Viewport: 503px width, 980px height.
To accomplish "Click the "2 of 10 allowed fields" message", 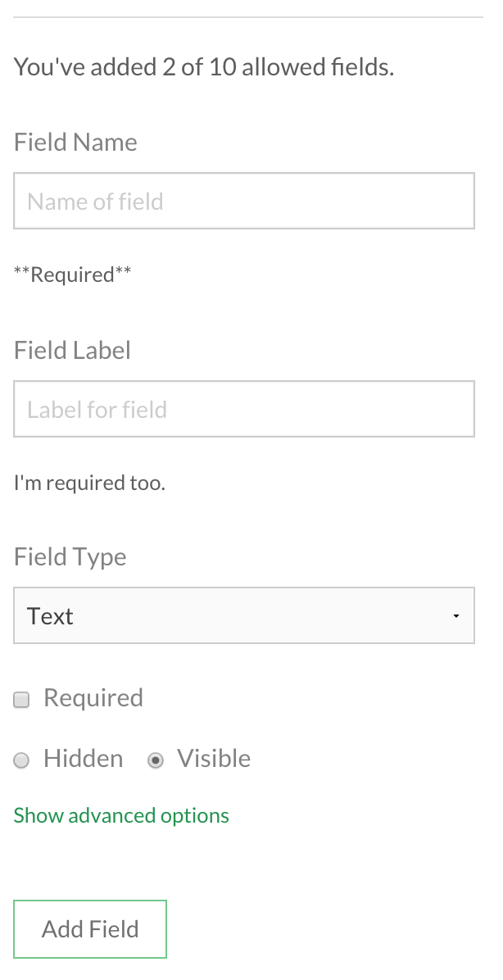I will pyautogui.click(x=204, y=66).
